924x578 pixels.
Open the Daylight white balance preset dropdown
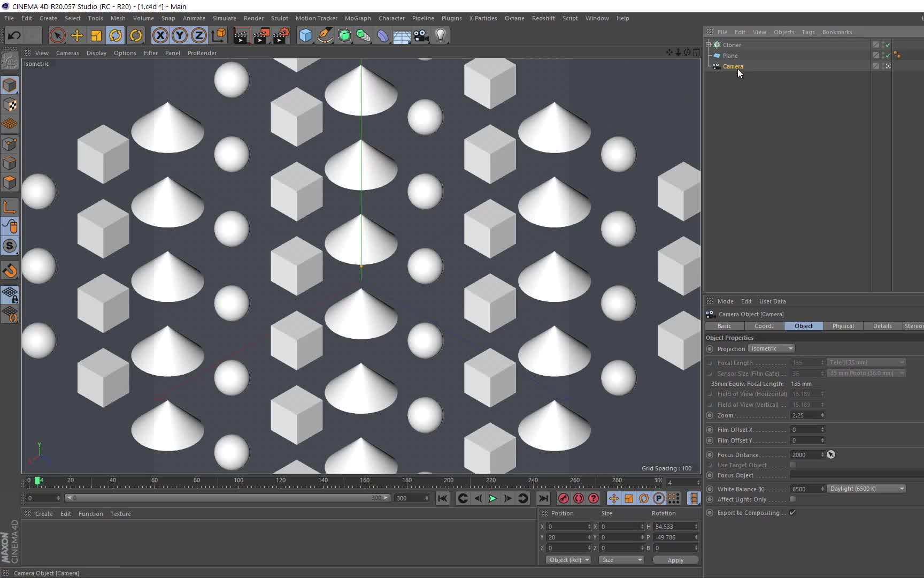tap(866, 489)
